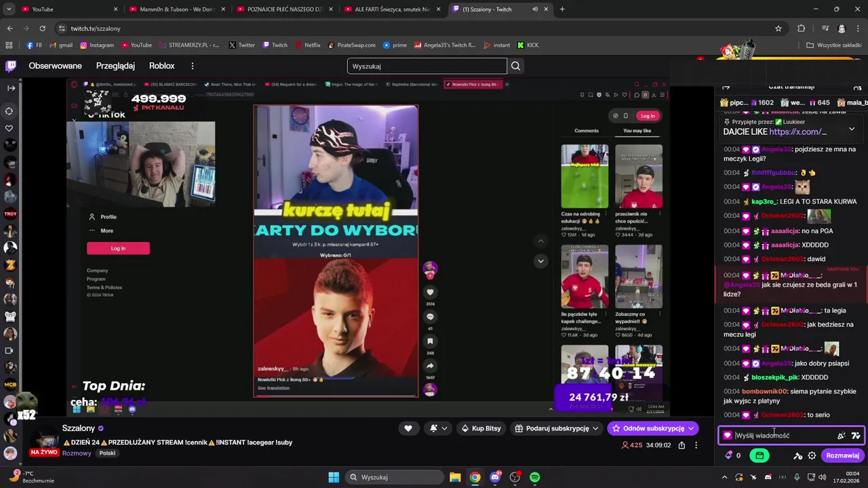This screenshot has height=488, width=868.
Task: Click the Szzalony channel name
Action: click(79, 428)
